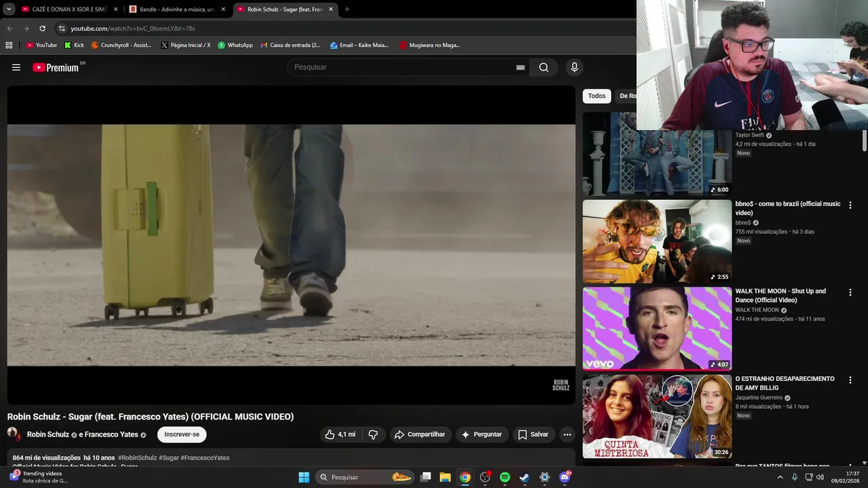The height and width of the screenshot is (488, 868).
Task: Open the bbno$ come to brazil thumbnail
Action: 657,241
